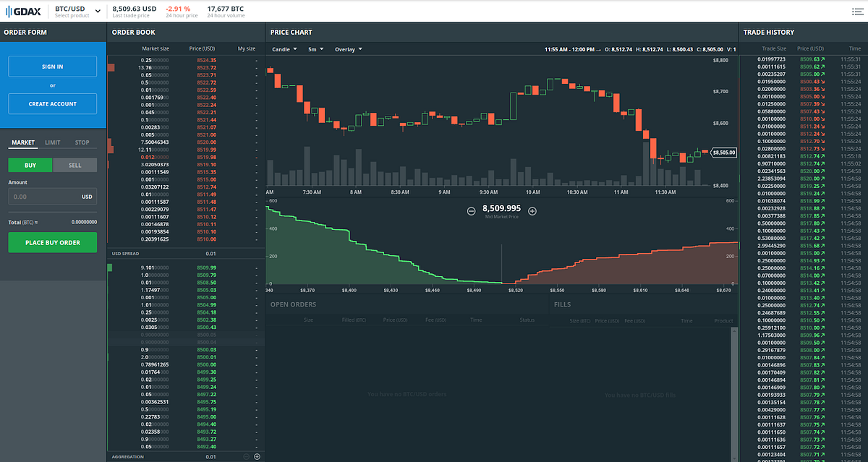Viewport: 868px width, 462px height.
Task: Click PLACE BUY ORDER button
Action: click(53, 242)
